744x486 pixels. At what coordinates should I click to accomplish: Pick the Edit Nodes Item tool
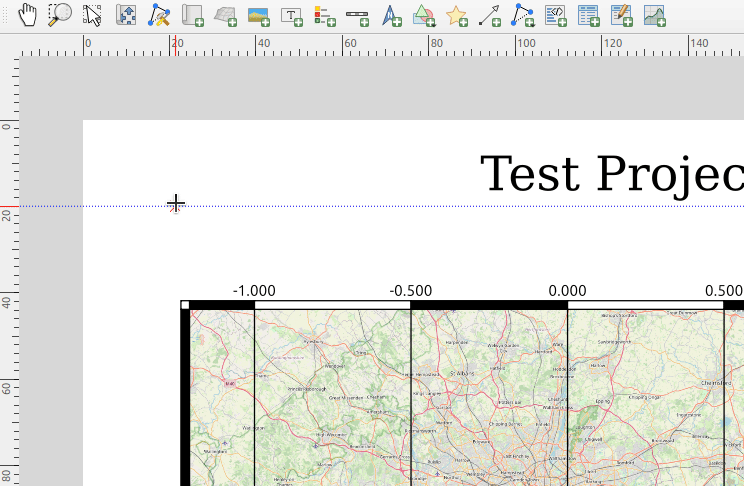(159, 15)
